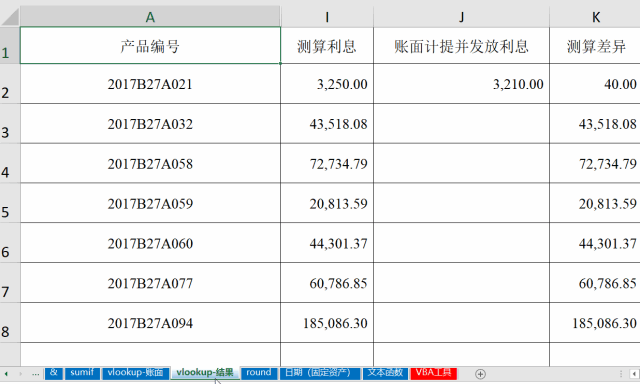
Task: Click the 产品编号 header cell
Action: (x=150, y=45)
